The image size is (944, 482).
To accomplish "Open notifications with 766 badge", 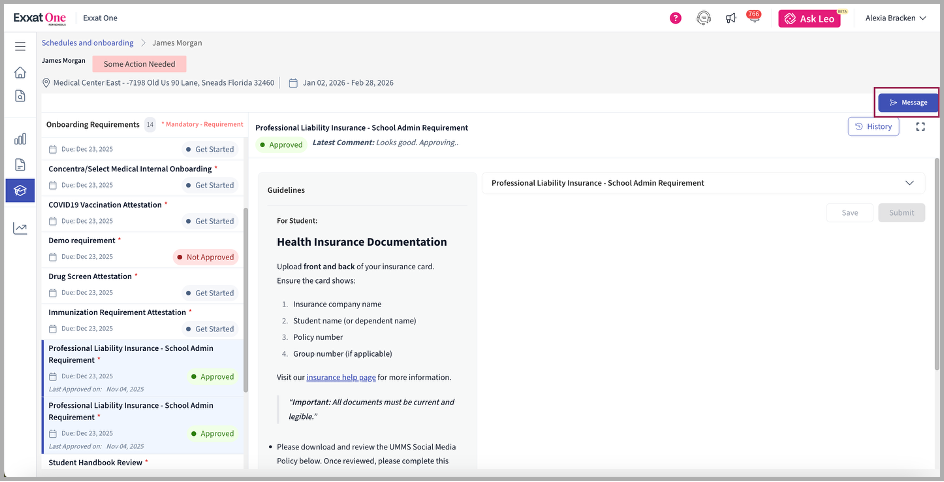I will pos(753,18).
